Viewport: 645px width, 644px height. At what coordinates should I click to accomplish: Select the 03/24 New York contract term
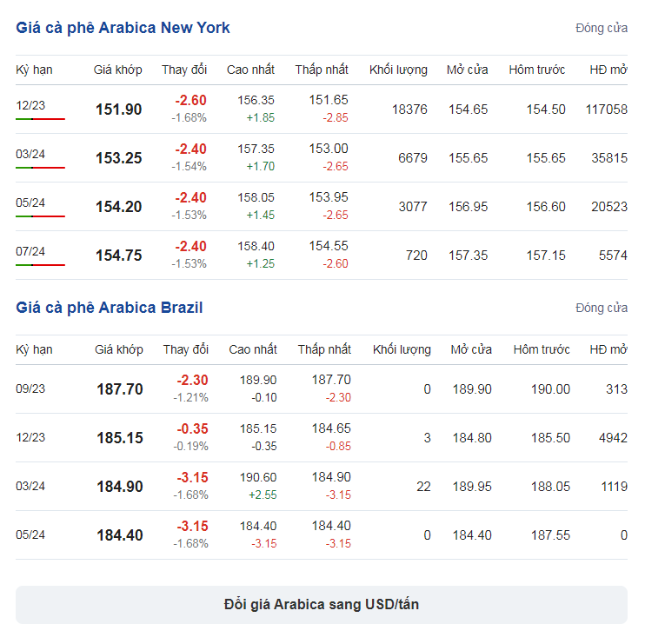(30, 154)
